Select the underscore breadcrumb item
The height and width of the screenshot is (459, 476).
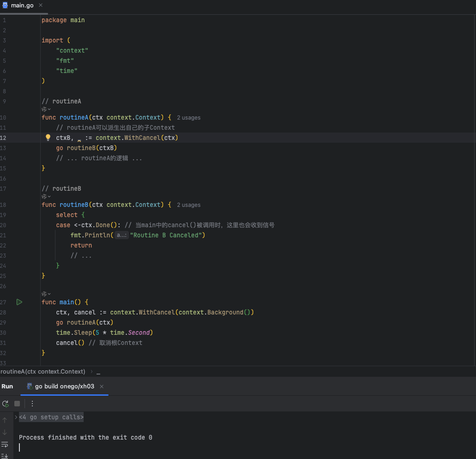click(98, 372)
